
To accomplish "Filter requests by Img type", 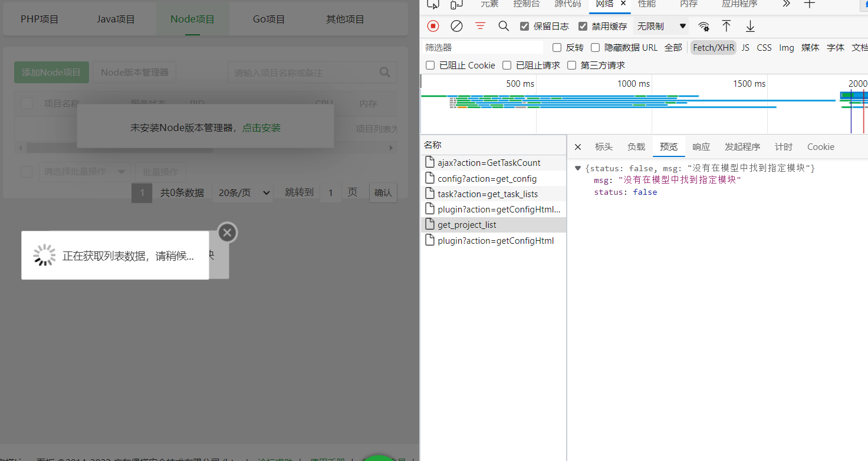I will [x=786, y=47].
